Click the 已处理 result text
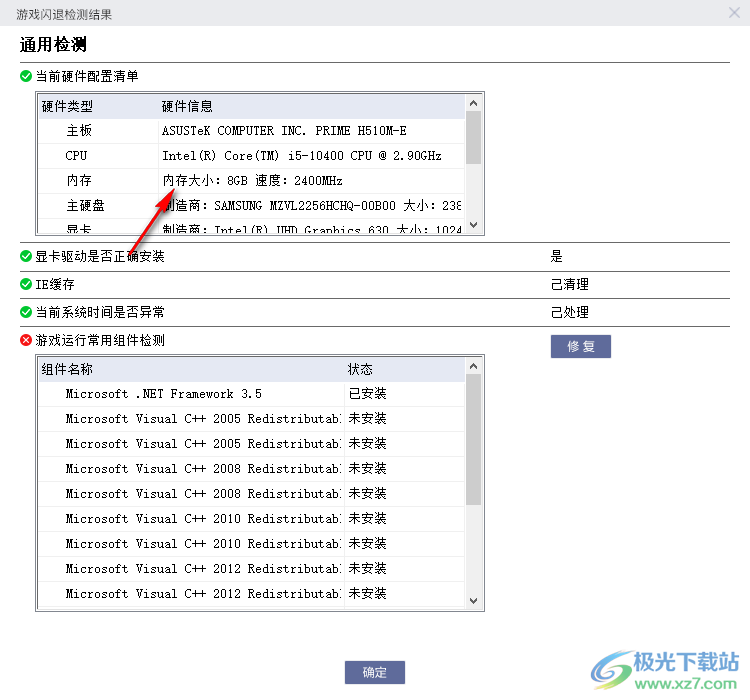The image size is (750, 700). click(x=570, y=312)
